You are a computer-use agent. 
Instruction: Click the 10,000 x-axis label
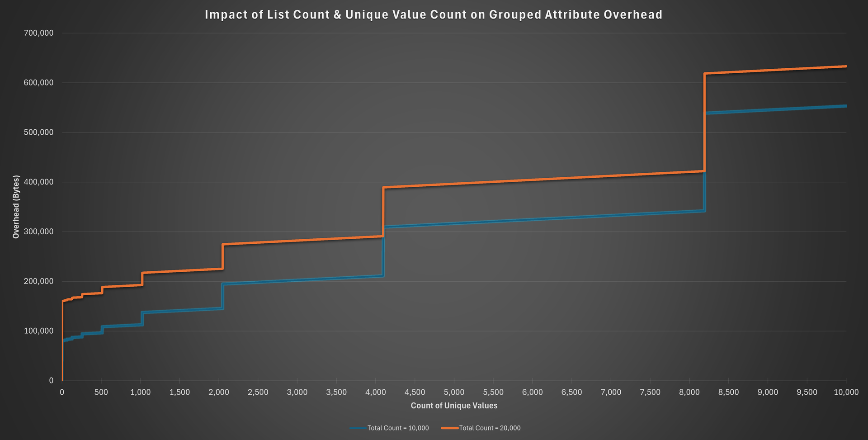(x=846, y=392)
